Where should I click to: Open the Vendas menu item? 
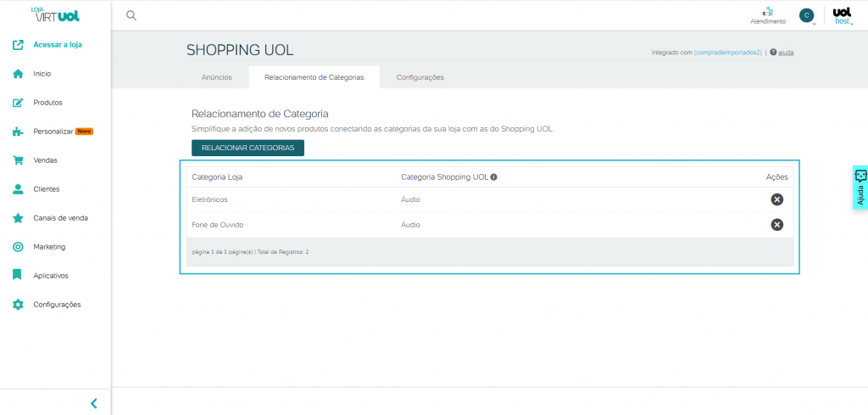(46, 160)
